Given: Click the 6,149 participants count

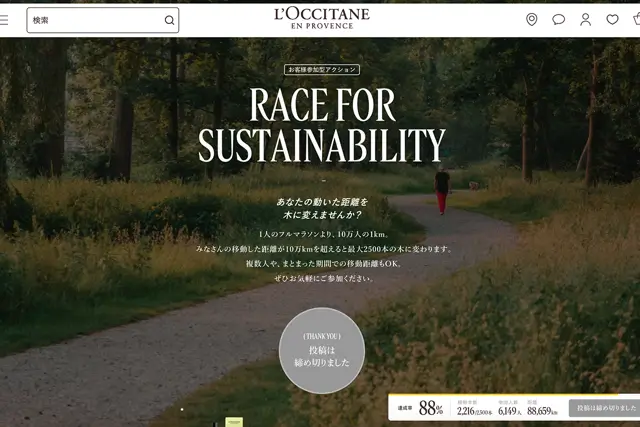Looking at the screenshot, I should point(507,411).
